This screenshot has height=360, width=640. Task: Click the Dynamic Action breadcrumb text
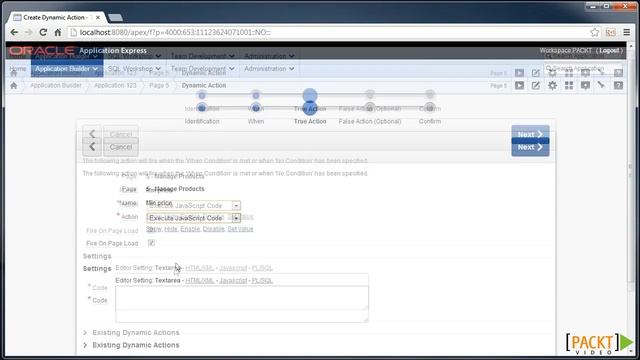click(x=204, y=85)
